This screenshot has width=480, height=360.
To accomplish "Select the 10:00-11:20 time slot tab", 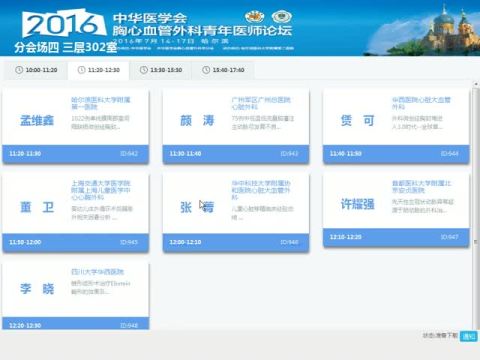I will tap(36, 70).
